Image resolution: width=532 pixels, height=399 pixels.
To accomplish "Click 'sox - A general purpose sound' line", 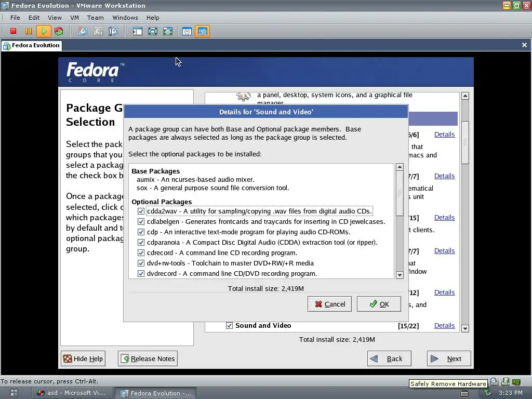I will (x=212, y=188).
